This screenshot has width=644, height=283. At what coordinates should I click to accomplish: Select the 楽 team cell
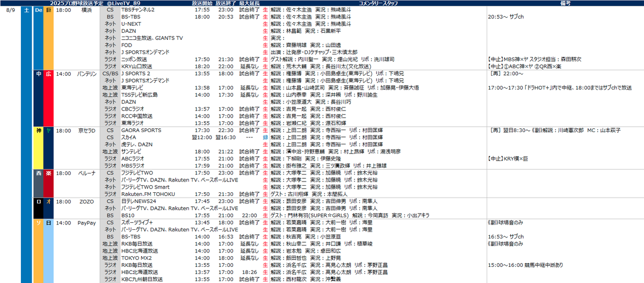48,173
